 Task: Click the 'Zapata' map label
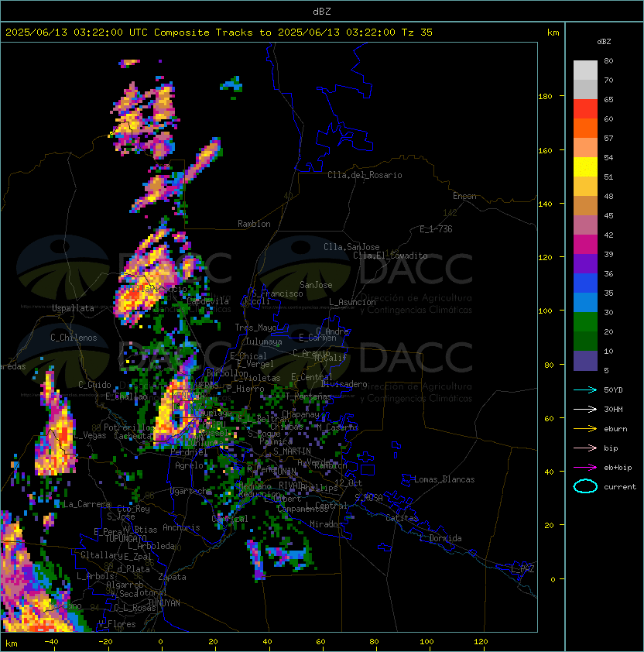coord(172,577)
